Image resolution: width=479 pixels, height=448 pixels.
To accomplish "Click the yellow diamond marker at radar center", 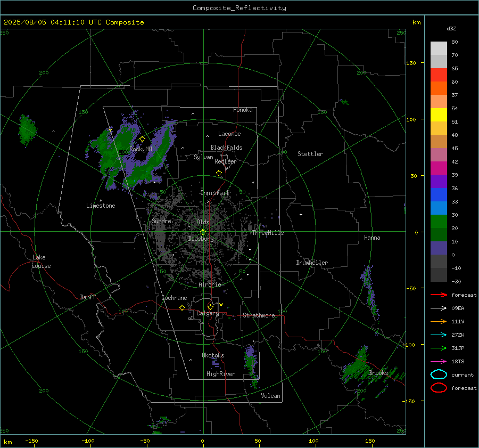I will tap(203, 232).
